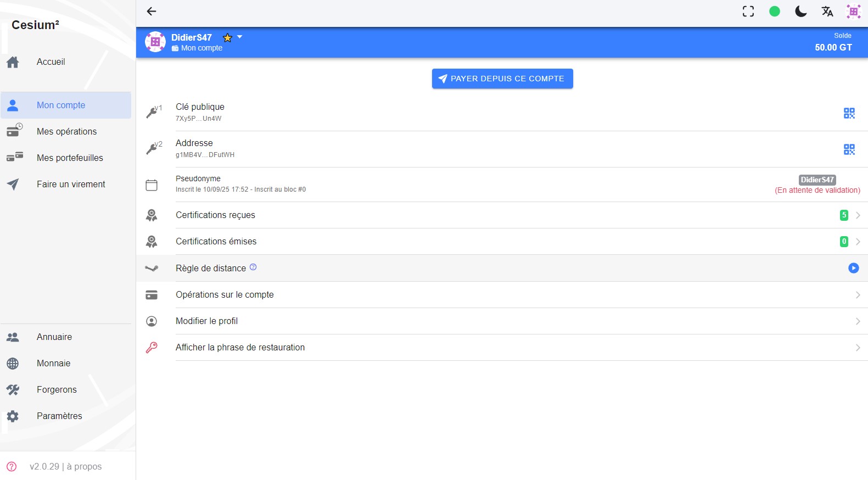This screenshot has height=480, width=868.
Task: Click PAYER DEPUIS CE COMPTE button
Action: tap(502, 79)
